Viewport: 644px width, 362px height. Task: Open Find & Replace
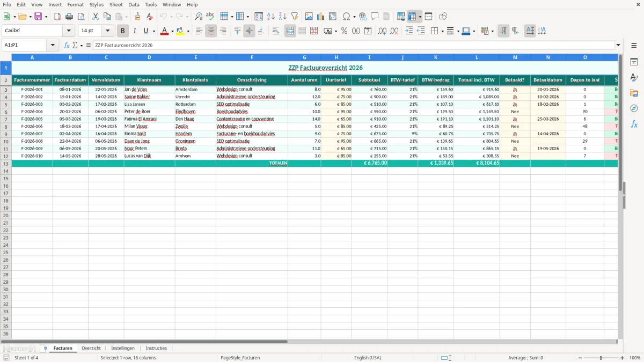click(x=199, y=17)
